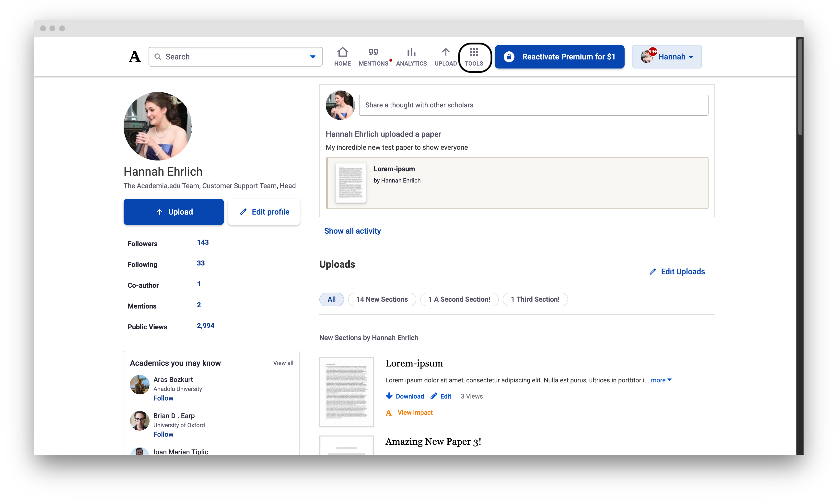Click the orange A icon beside View impact

pyautogui.click(x=389, y=413)
